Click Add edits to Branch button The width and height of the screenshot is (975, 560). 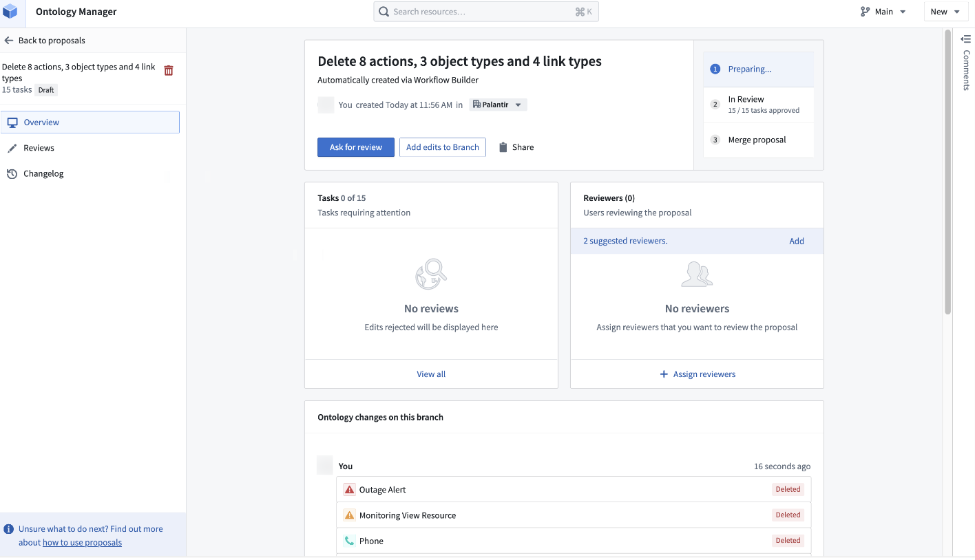[442, 147]
